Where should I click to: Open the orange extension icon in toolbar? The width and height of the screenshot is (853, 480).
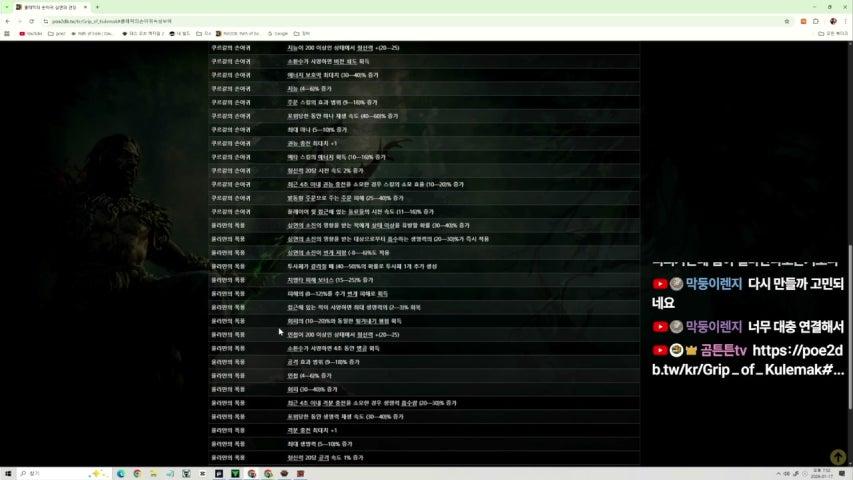[x=803, y=21]
